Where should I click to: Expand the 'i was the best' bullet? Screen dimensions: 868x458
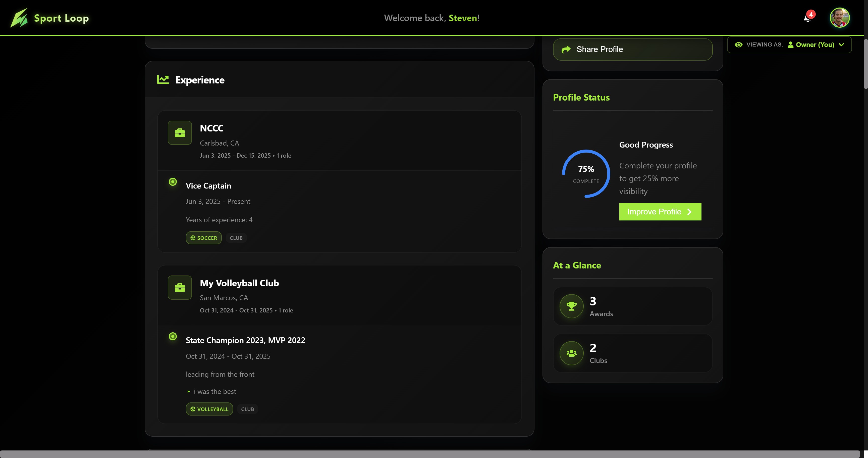[189, 392]
